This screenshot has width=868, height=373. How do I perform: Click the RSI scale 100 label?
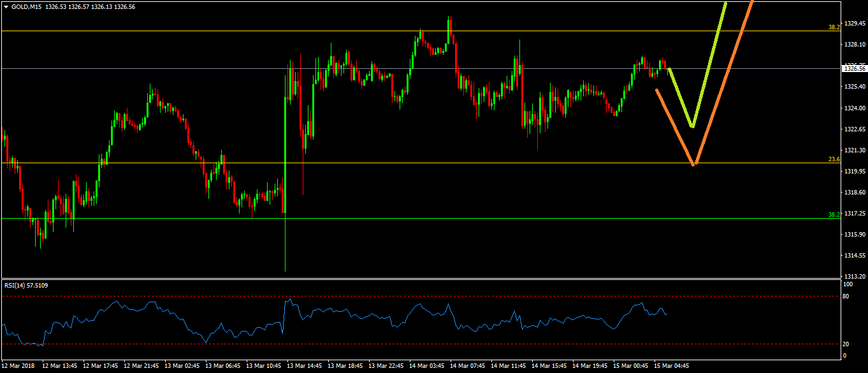(x=847, y=284)
